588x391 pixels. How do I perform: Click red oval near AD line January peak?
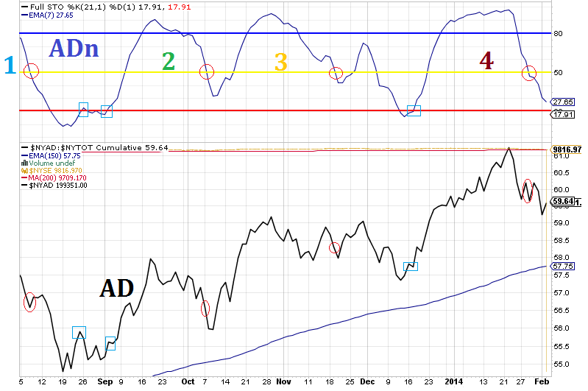527,189
